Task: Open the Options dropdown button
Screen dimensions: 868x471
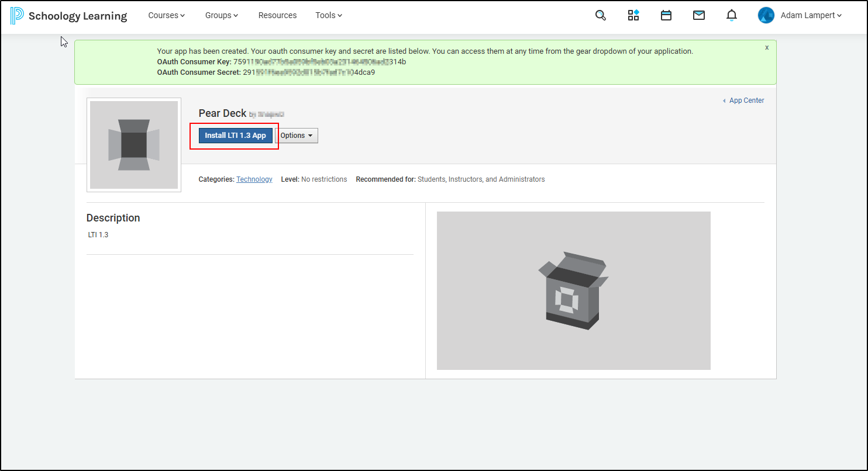Action: pos(297,136)
